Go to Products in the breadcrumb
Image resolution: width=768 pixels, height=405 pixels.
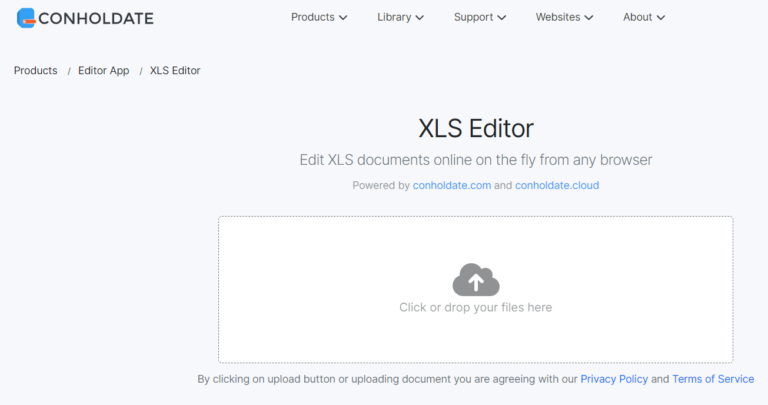36,71
